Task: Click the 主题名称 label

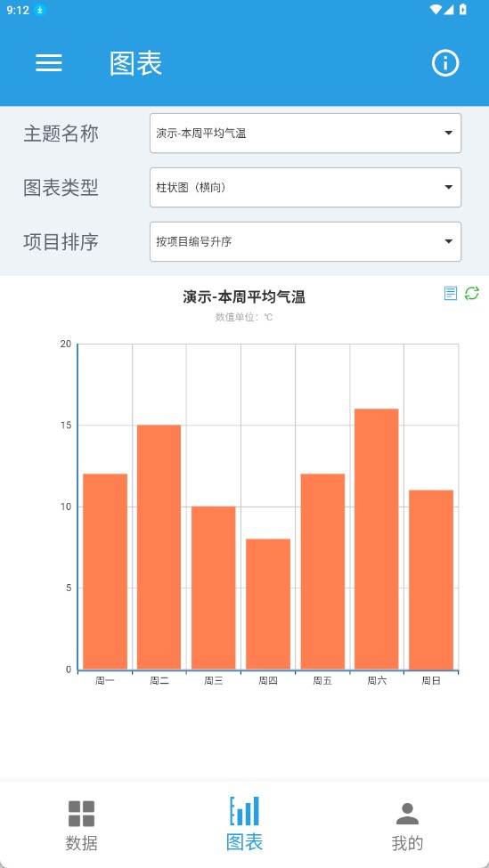Action: [61, 134]
